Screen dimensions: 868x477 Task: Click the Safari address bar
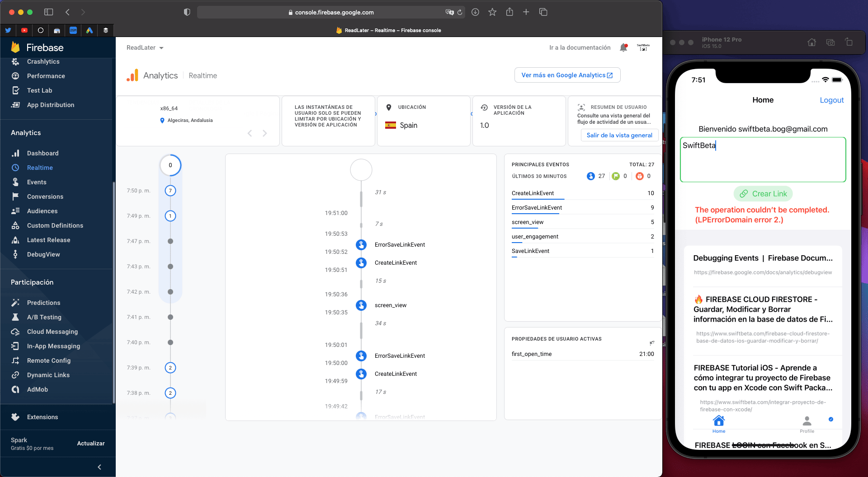click(331, 12)
